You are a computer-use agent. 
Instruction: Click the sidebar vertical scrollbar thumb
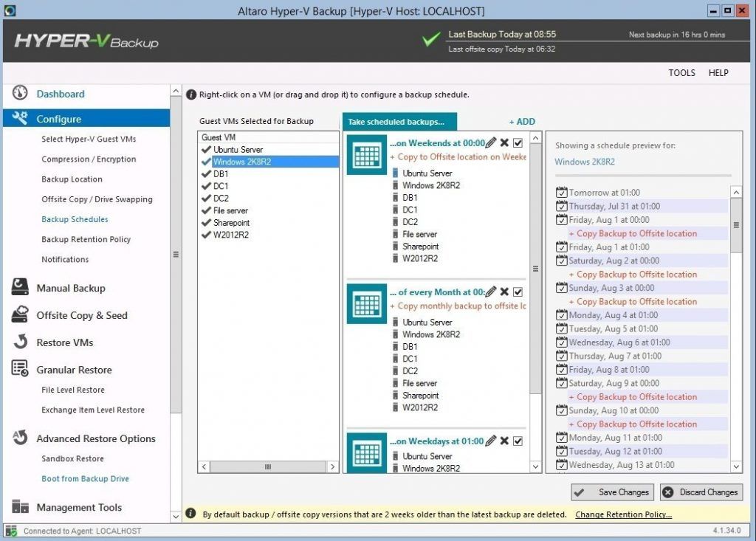[176, 254]
